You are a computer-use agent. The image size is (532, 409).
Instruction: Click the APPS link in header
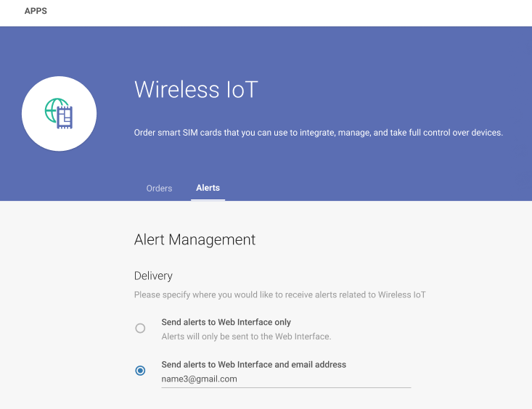pos(36,12)
